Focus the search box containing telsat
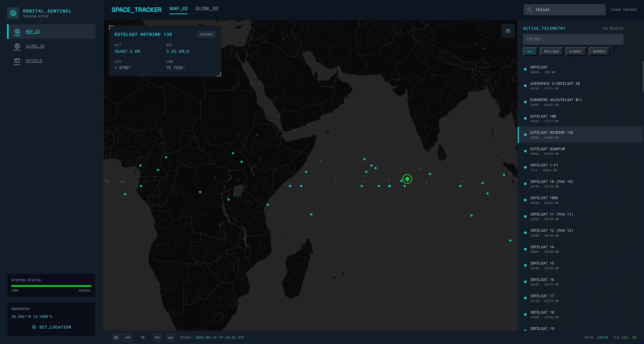644x344 pixels. 564,10
